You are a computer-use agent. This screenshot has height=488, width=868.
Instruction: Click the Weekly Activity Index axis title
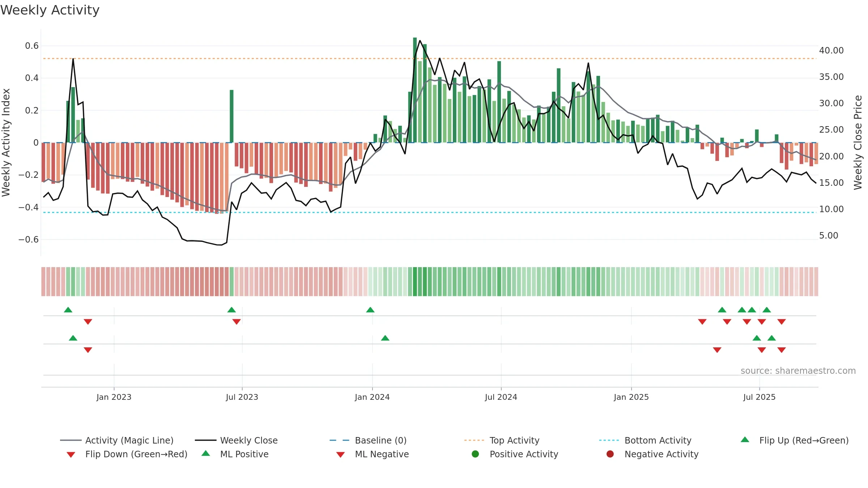pos(6,142)
